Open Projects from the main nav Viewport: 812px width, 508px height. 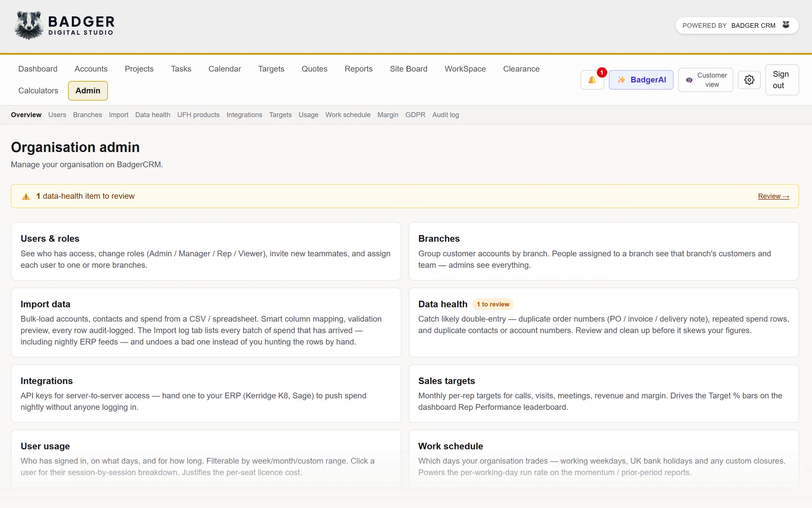pos(139,69)
